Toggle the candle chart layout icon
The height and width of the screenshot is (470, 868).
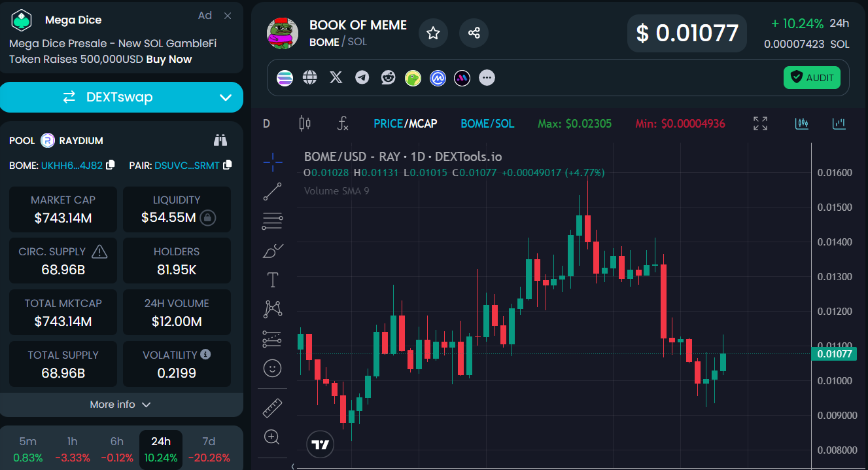point(802,123)
